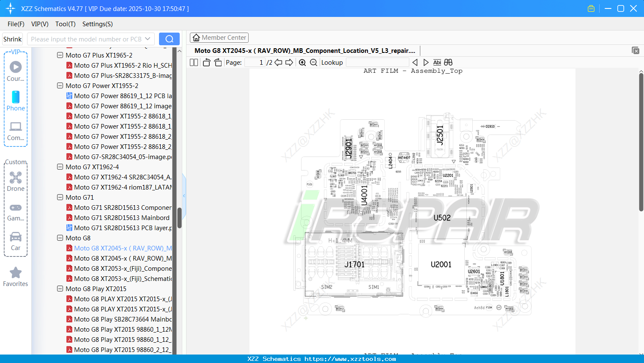Click the Page number input field
644x363 pixels.
255,63
